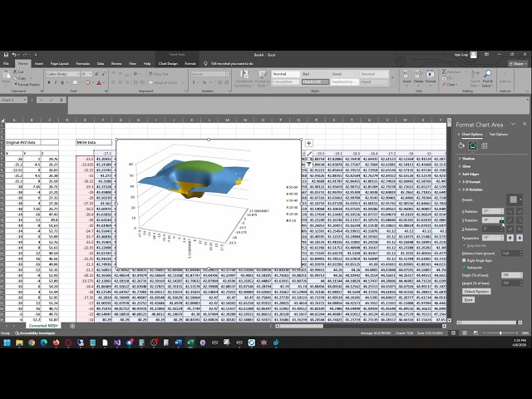Select the Fill & Line pane icon
This screenshot has width=532, height=399.
[461, 146]
